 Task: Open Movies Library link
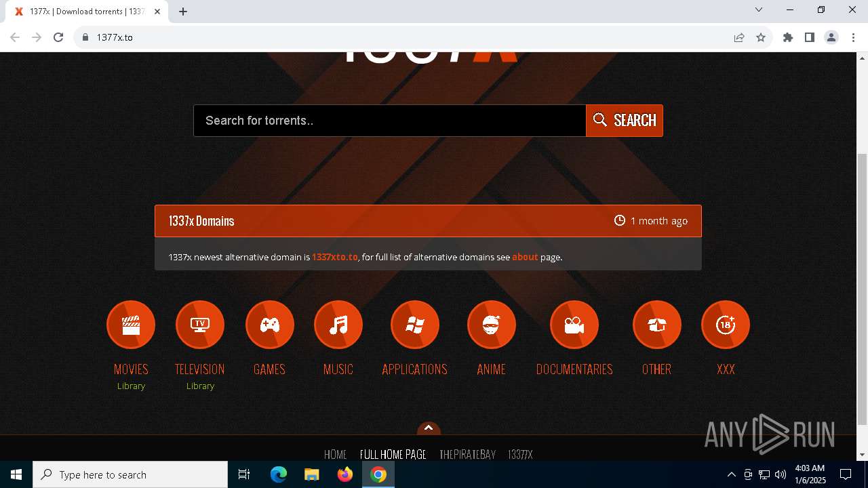coord(131,386)
